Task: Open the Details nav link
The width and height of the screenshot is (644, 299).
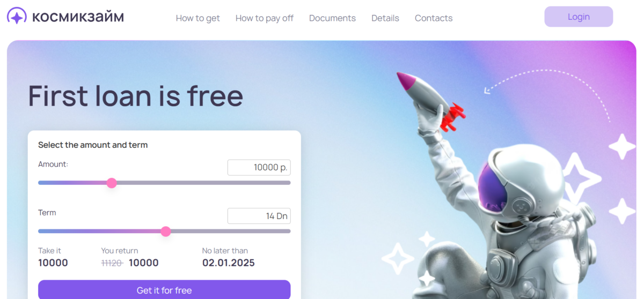Action: (x=385, y=18)
